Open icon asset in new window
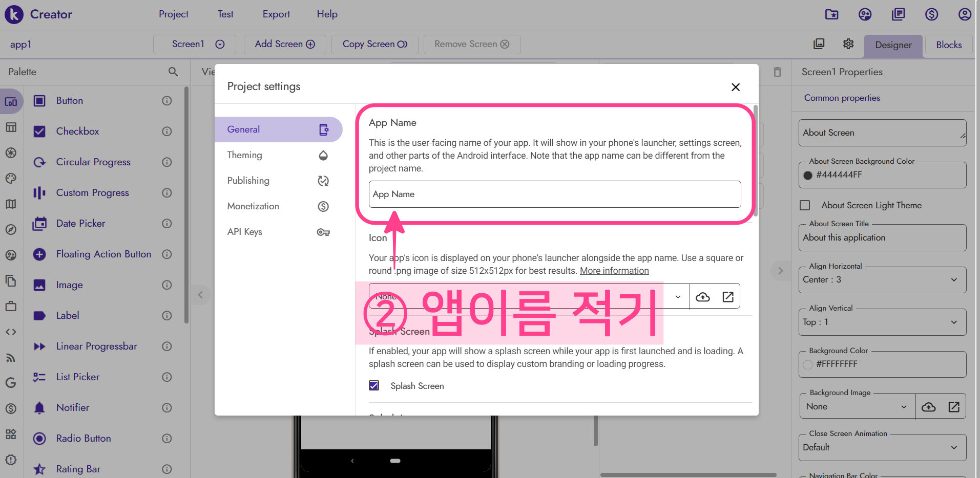The width and height of the screenshot is (980, 478). [728, 297]
